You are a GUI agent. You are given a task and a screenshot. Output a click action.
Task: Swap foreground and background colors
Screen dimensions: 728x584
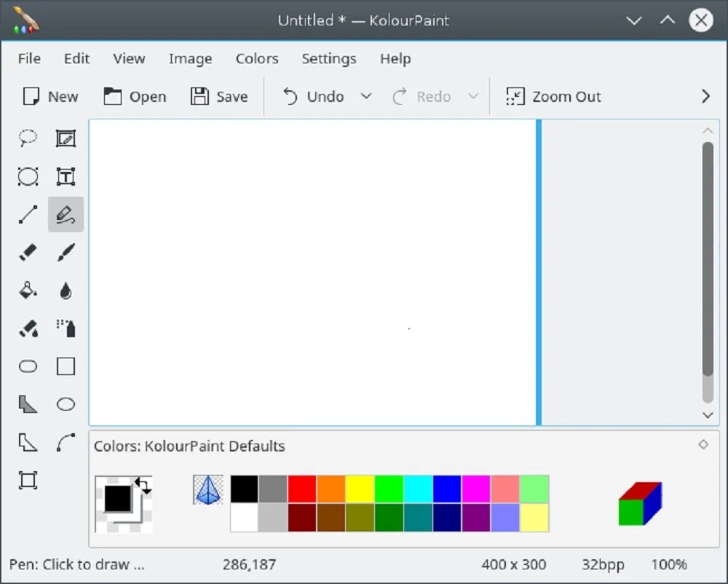tap(143, 486)
